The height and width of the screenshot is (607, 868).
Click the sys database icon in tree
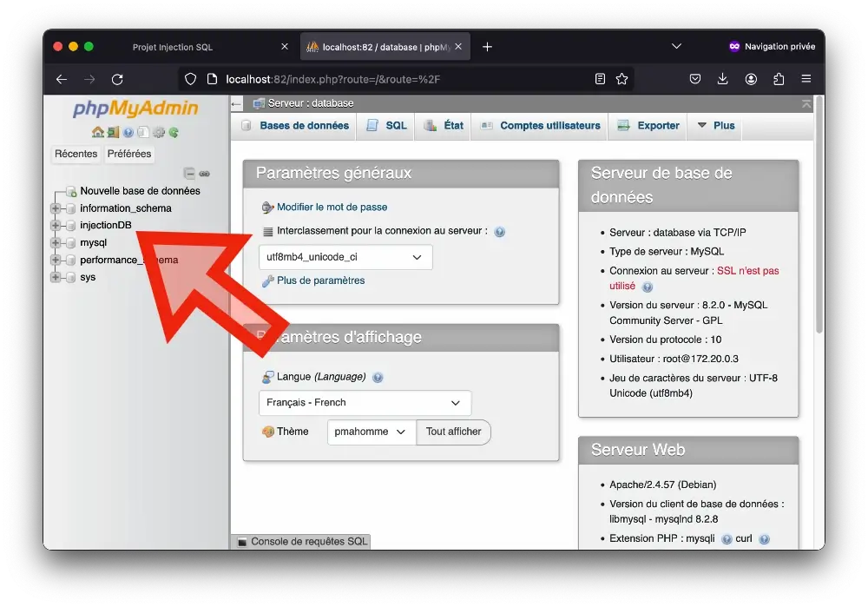[71, 277]
